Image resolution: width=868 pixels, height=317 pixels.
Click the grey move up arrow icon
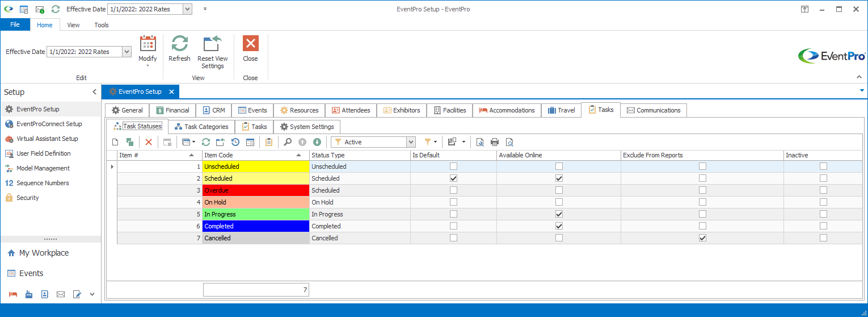pos(302,142)
